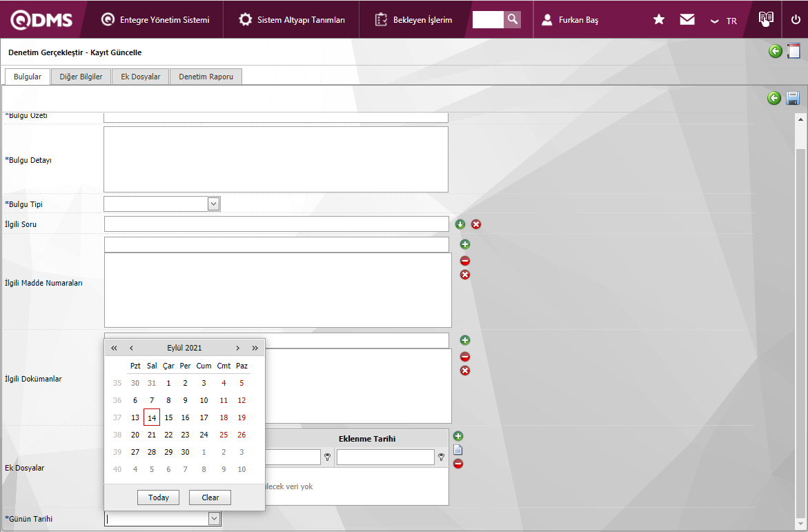Select September 30 in the calendar
The image size is (808, 532).
coord(185,452)
